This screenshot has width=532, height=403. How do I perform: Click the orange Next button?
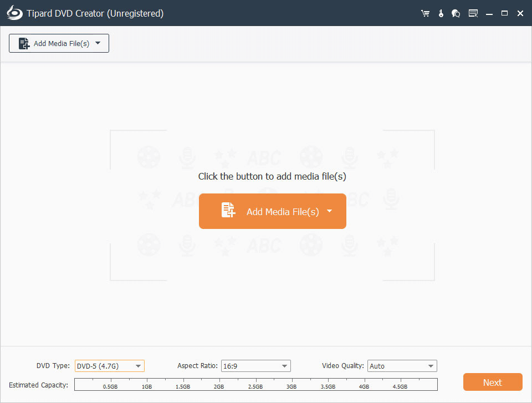click(x=492, y=382)
